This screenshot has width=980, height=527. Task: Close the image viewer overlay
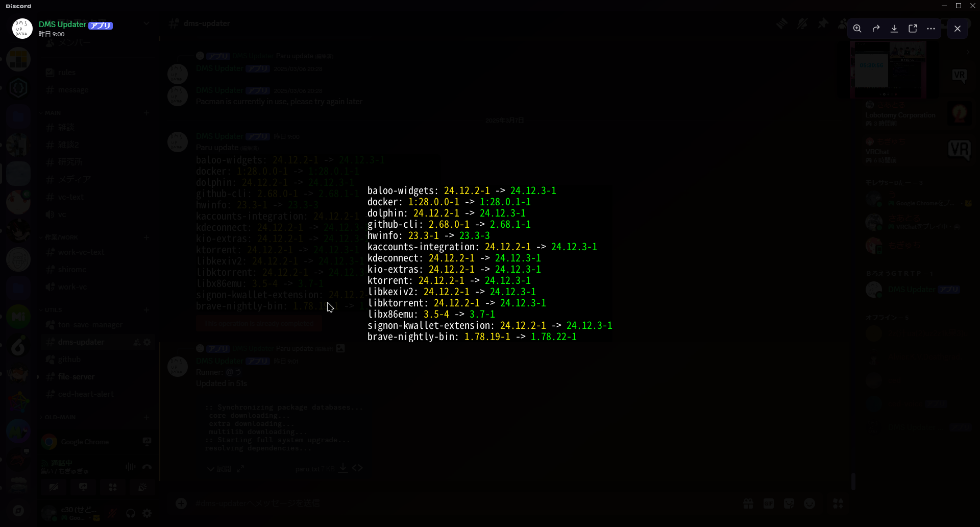click(x=958, y=29)
